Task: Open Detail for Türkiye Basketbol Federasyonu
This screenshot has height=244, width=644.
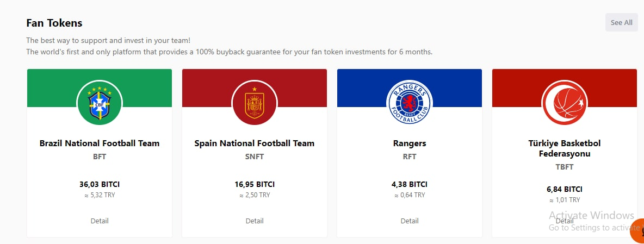Action: click(565, 221)
